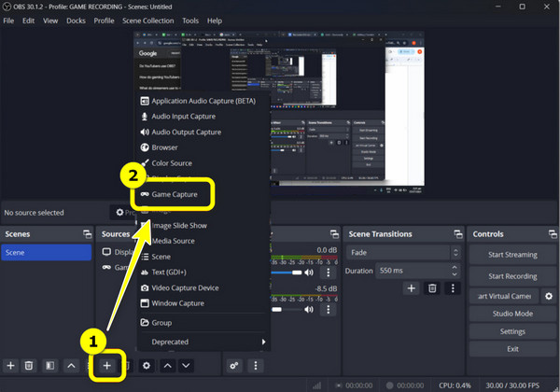Open source properties gear icon
Viewport: 560px width, 392px height.
point(147,366)
